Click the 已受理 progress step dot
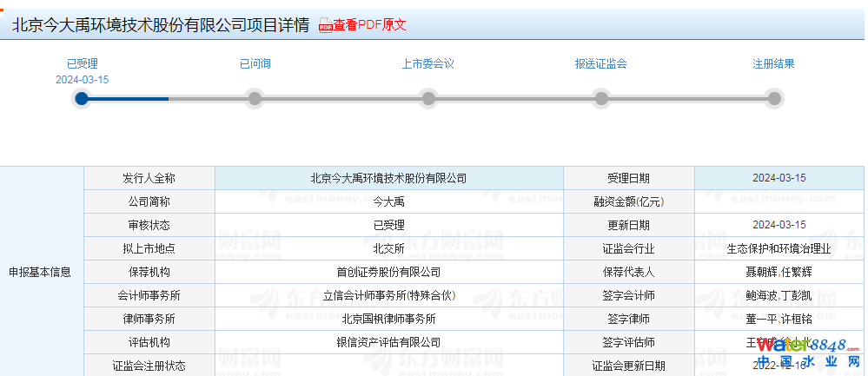 coord(82,98)
